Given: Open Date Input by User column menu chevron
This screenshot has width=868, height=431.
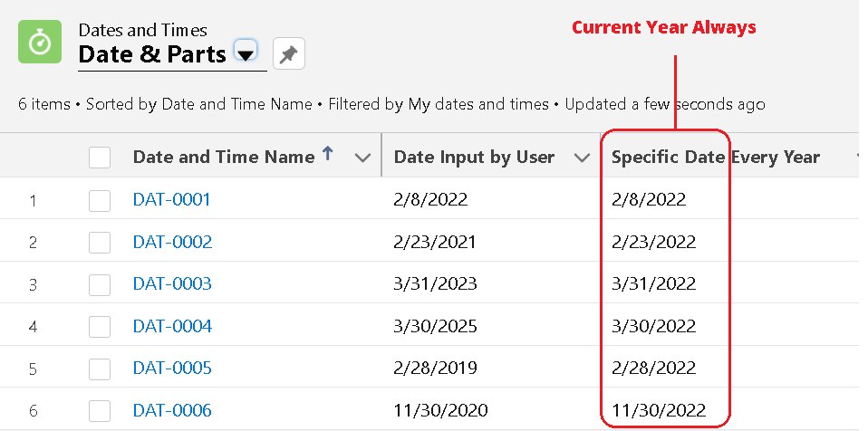Looking at the screenshot, I should coord(582,158).
